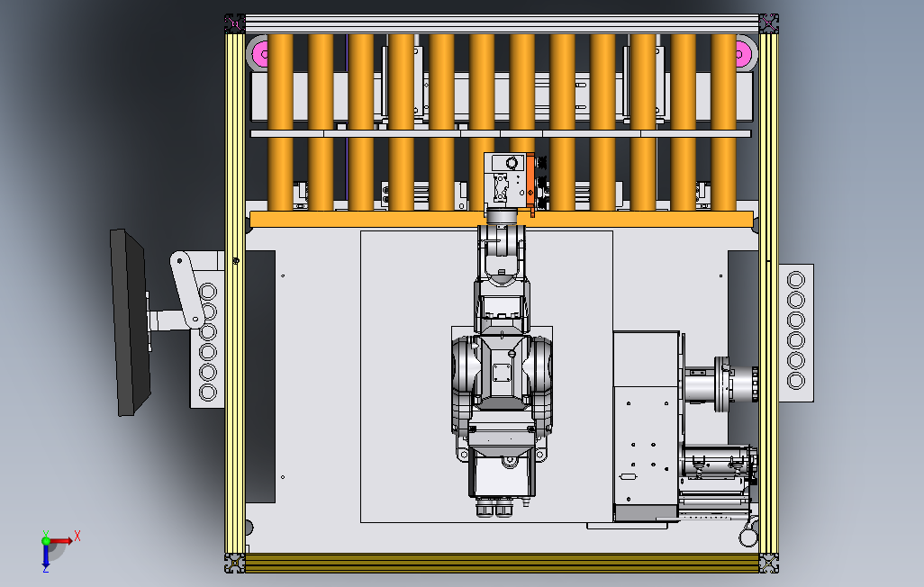This screenshot has height=587, width=924.
Task: Select the pink wheel at the right roller end
Action: [x=744, y=54]
